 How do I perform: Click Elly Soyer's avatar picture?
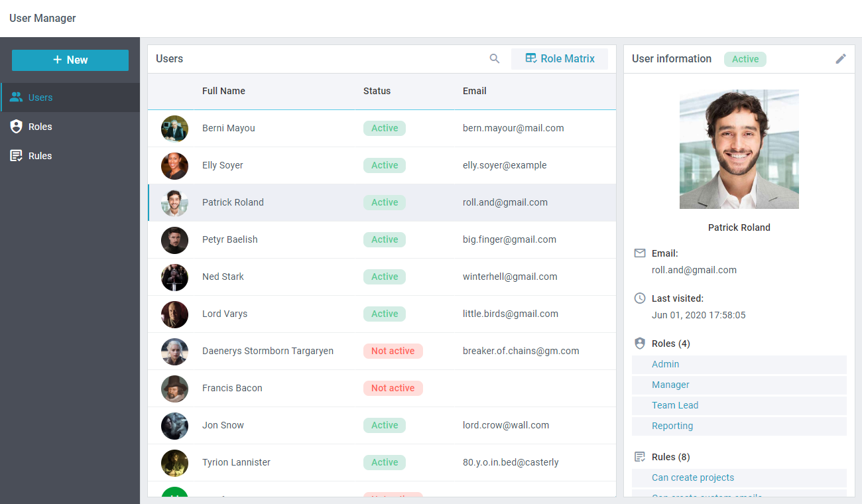tap(174, 166)
